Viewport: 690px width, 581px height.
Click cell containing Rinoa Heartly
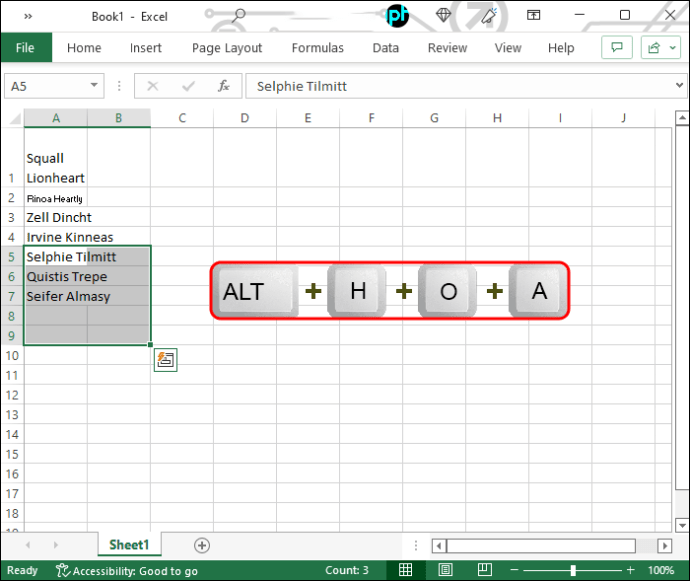point(56,198)
